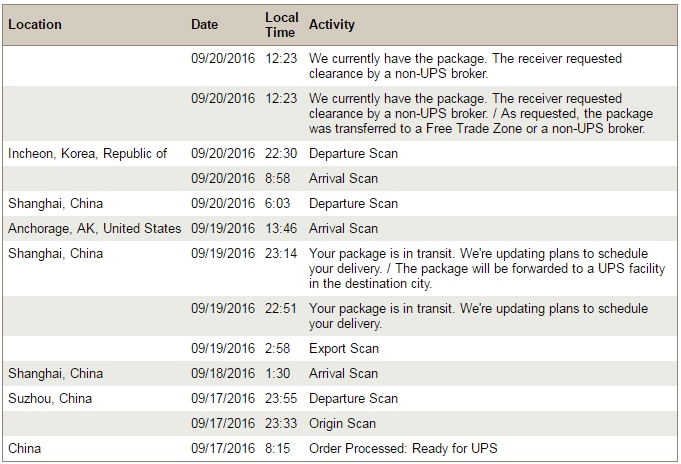Click the 23:55 Suzhou Departure Scan activity

click(x=353, y=399)
